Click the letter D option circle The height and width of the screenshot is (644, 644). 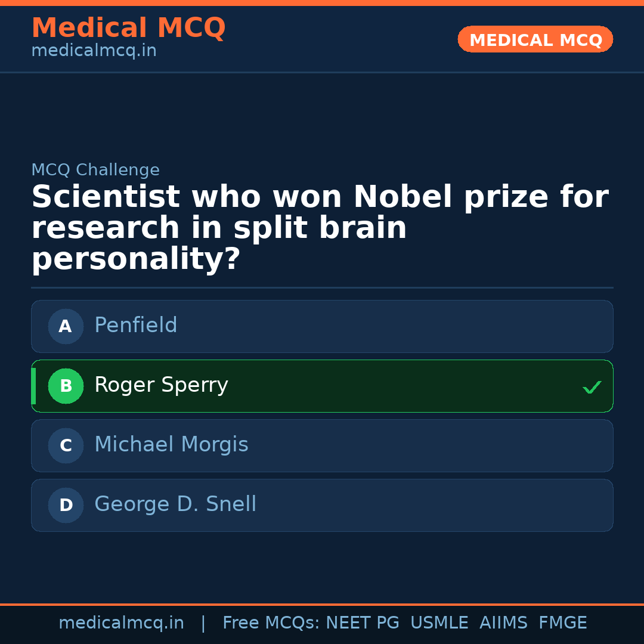(66, 505)
